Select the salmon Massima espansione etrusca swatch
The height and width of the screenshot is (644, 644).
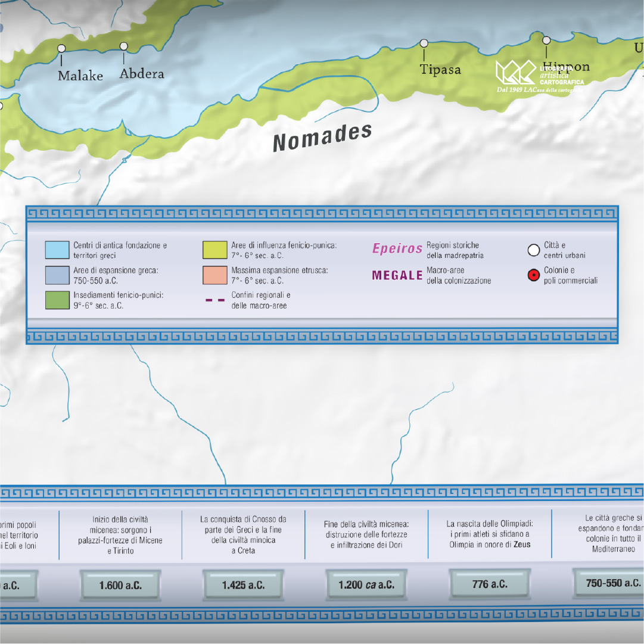coord(215,275)
